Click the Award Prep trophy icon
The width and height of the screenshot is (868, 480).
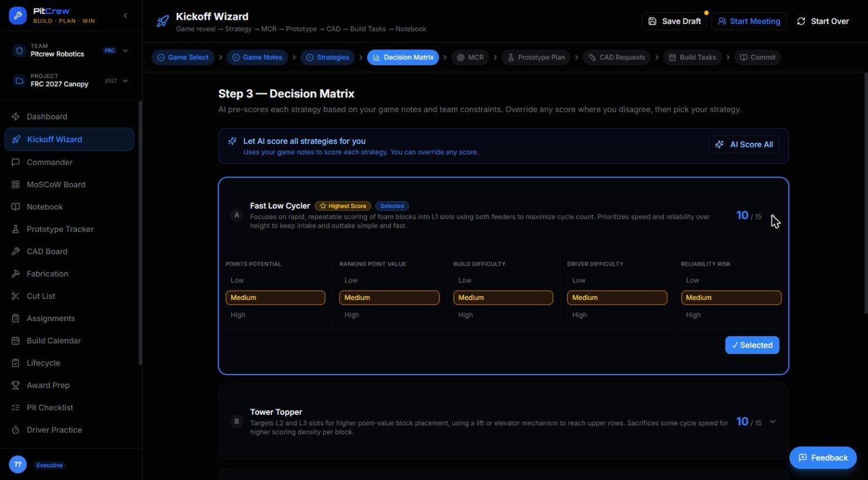click(x=16, y=385)
